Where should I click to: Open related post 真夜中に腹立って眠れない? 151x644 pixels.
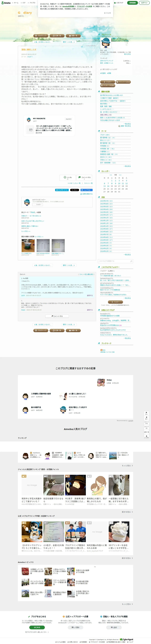30,226
